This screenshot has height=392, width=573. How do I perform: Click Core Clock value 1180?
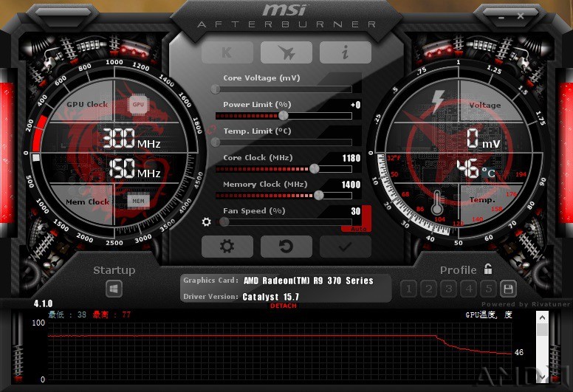coord(351,158)
